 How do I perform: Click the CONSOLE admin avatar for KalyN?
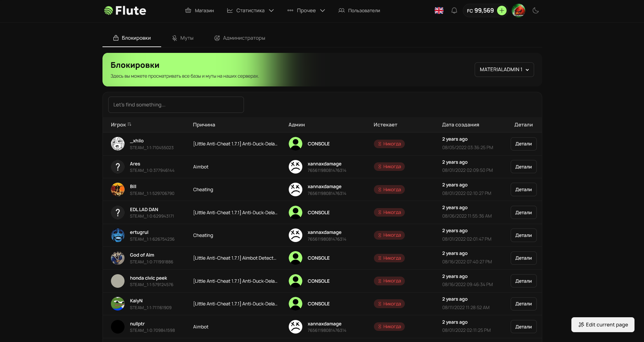295,304
